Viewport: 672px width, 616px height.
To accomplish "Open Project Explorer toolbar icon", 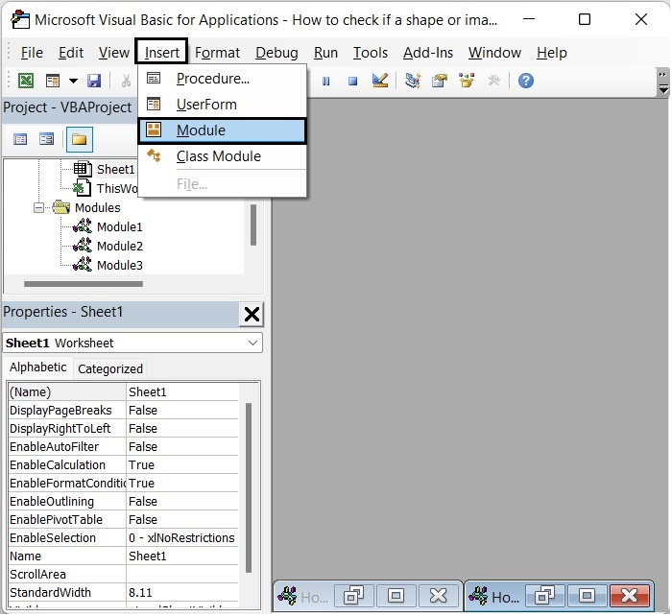I will pos(412,81).
